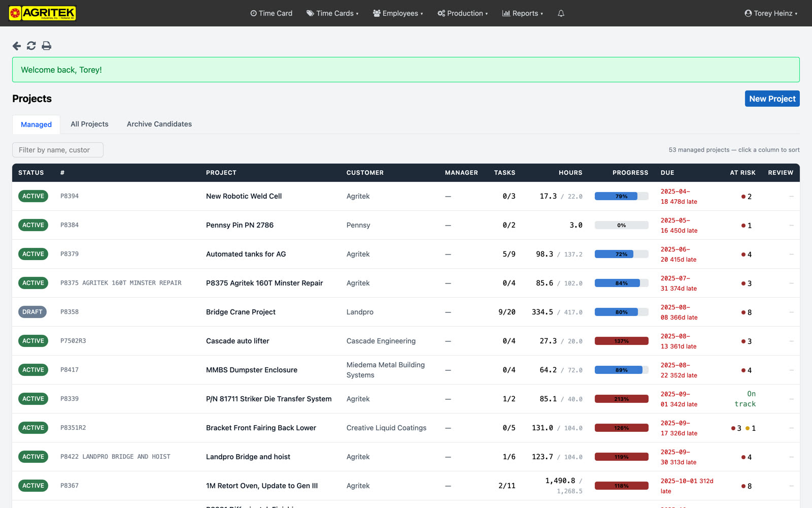812x508 pixels.
Task: Expand the Production menu
Action: (x=463, y=13)
